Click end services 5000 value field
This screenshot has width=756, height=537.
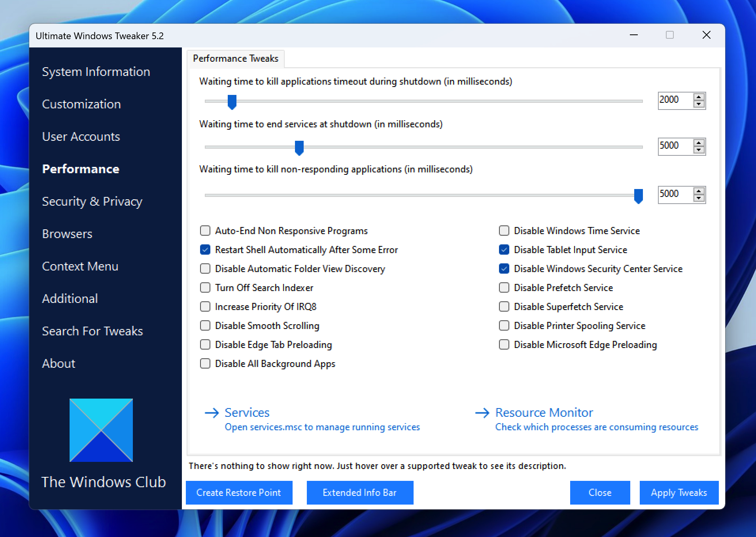(675, 146)
